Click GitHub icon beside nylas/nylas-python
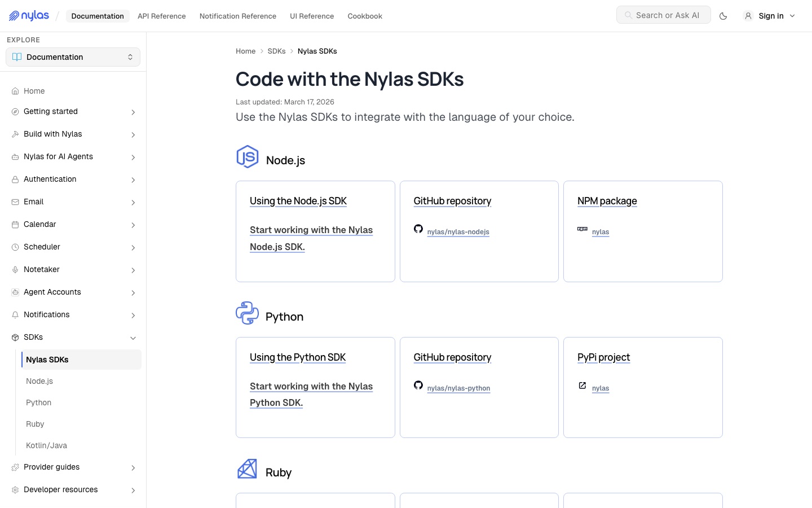The image size is (812, 508). click(418, 385)
